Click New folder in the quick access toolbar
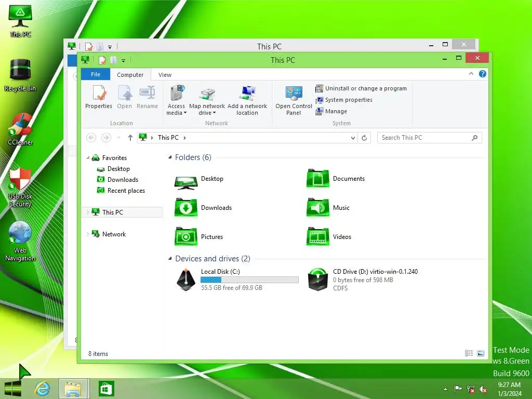The height and width of the screenshot is (399, 532). click(113, 60)
